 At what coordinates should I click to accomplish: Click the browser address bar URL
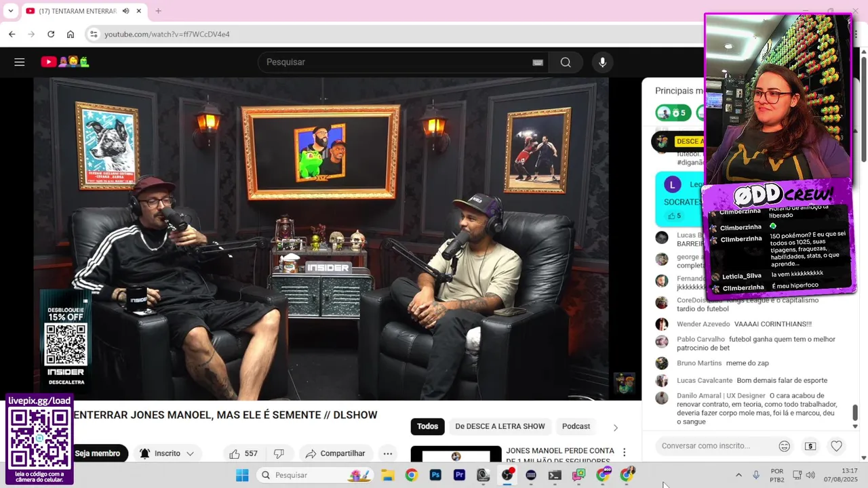167,34
